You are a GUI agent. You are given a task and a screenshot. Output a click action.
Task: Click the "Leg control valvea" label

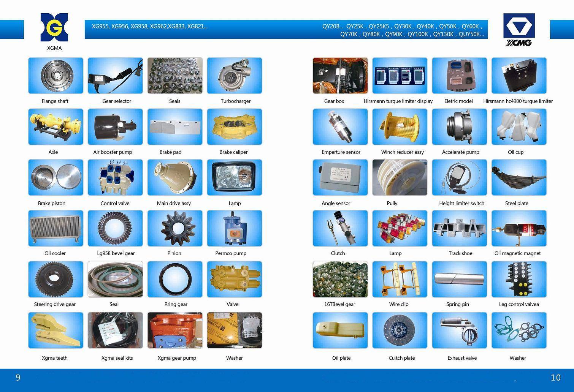[519, 304]
